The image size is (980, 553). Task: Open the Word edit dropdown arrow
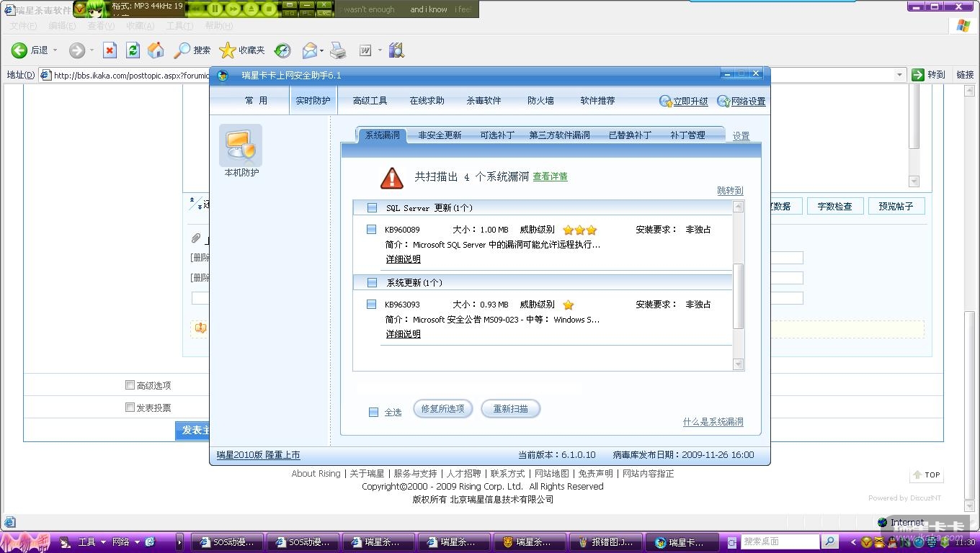(379, 50)
